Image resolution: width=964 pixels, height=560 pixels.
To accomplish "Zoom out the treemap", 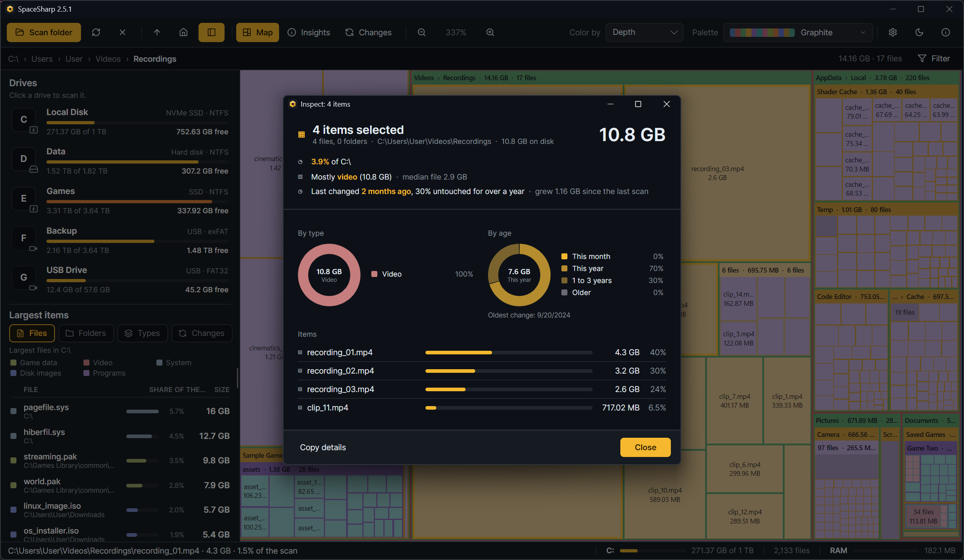I will [x=421, y=32].
